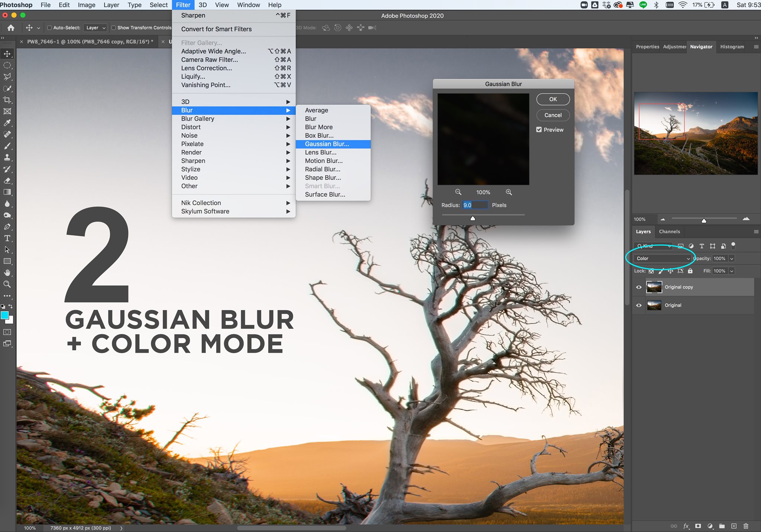Click the Home icon in options bar

pos(11,28)
